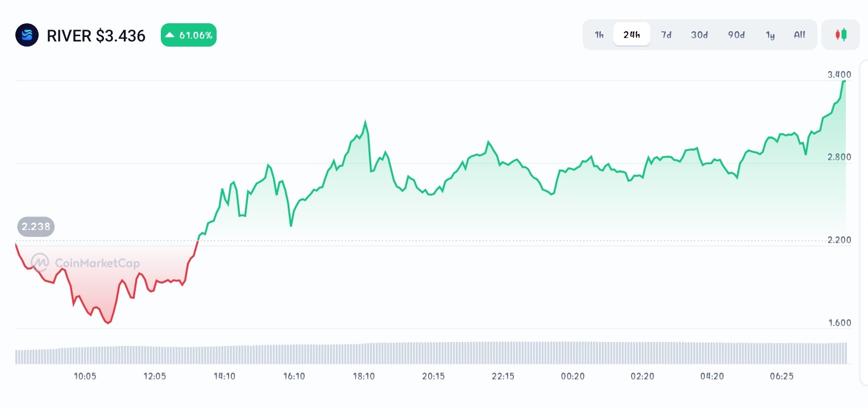This screenshot has width=868, height=409.
Task: Click the 16:10 time axis label
Action: 294,376
